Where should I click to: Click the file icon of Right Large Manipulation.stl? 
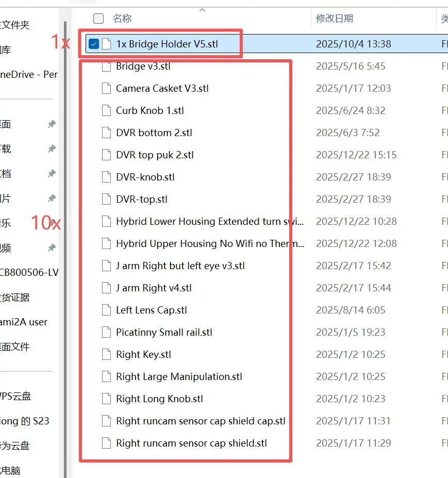pyautogui.click(x=106, y=376)
